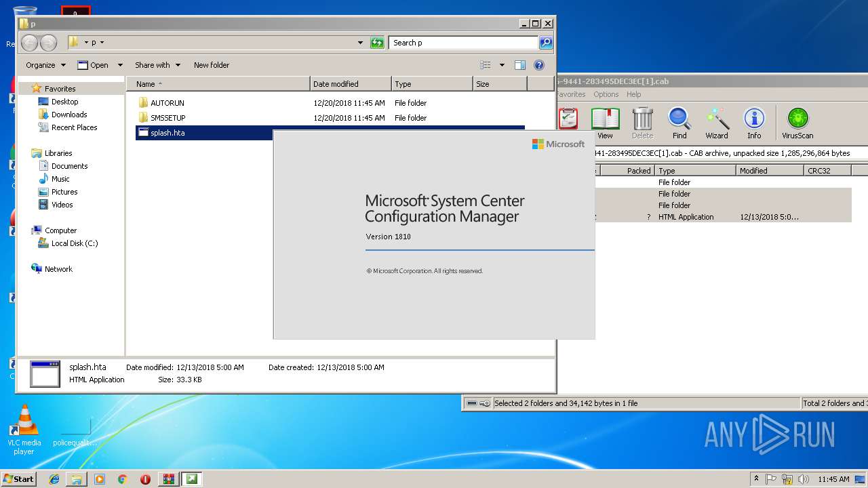868x488 pixels.
Task: Open Explorer help question mark icon
Action: (x=539, y=65)
